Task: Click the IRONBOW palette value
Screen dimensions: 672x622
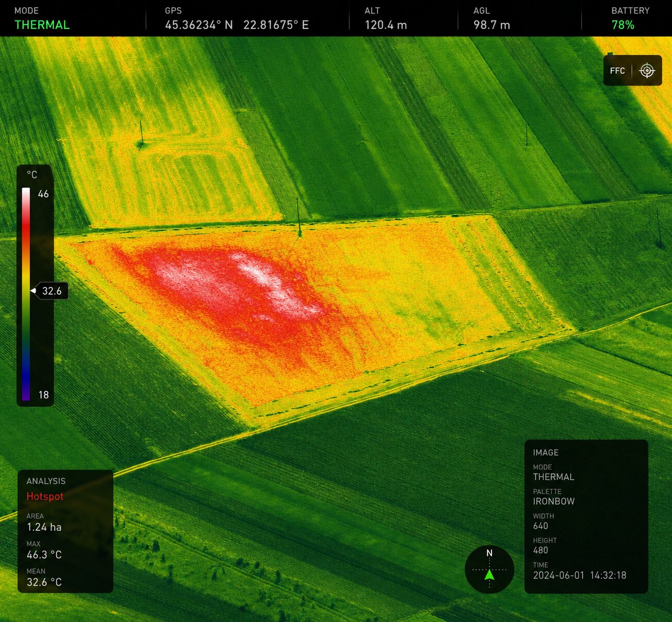Action: click(x=554, y=501)
